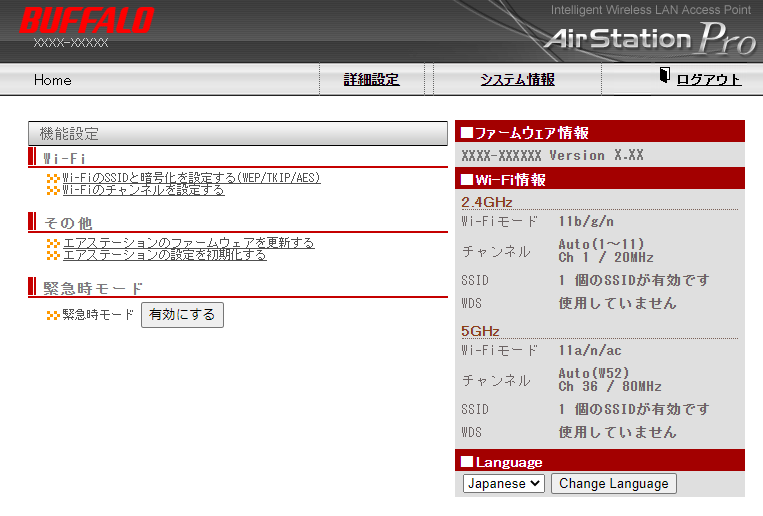Click the BUFFALO logo

87,20
